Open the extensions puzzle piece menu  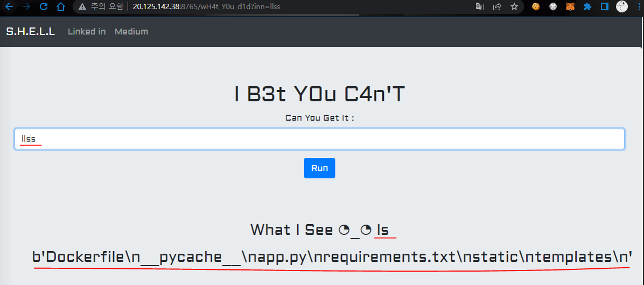[x=588, y=6]
